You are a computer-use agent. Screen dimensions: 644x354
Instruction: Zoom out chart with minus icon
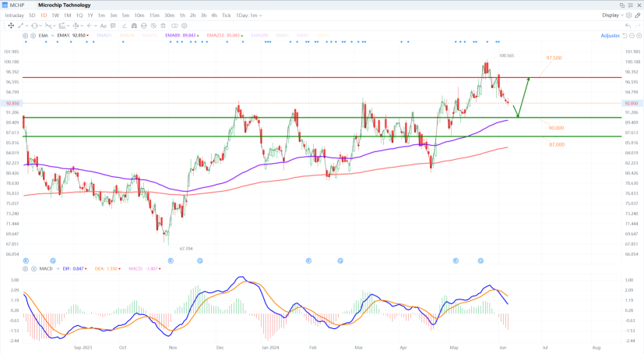click(x=632, y=36)
